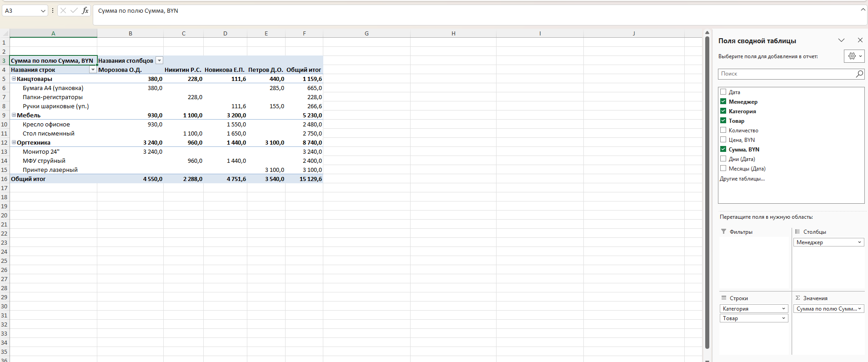Open Названия строк filter dropdown
The height and width of the screenshot is (362, 868).
(93, 70)
